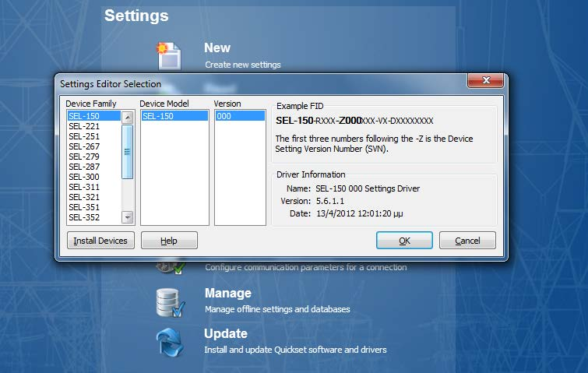Click Install and update Quickset software text
Image resolution: width=588 pixels, height=373 pixels.
coord(295,350)
